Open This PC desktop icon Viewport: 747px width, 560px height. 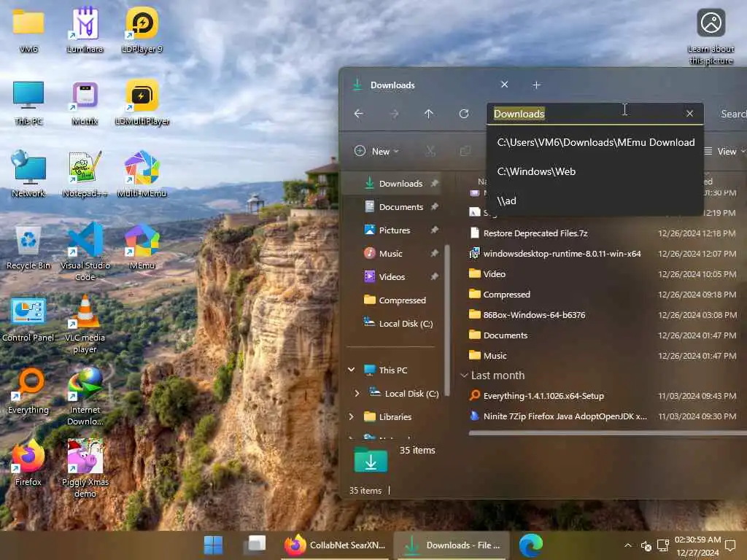[28, 102]
